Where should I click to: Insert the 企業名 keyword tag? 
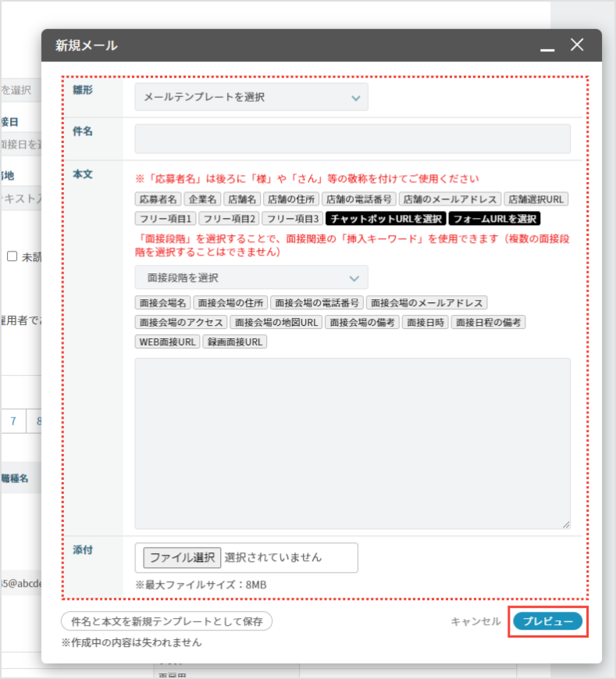202,199
